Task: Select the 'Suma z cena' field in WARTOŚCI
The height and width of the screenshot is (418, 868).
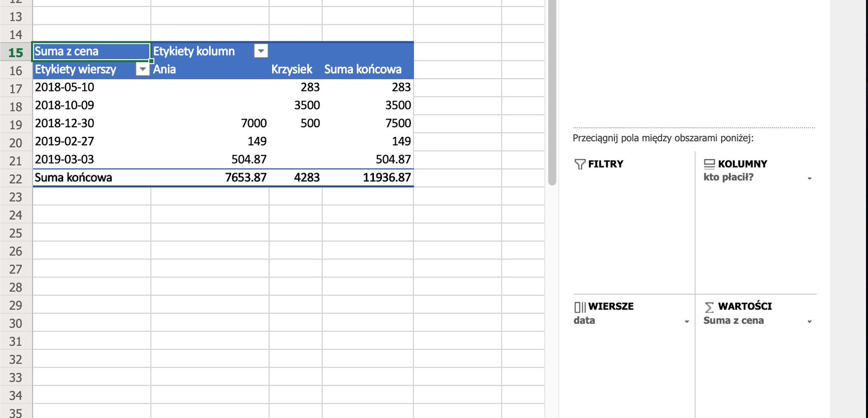Action: tap(733, 321)
